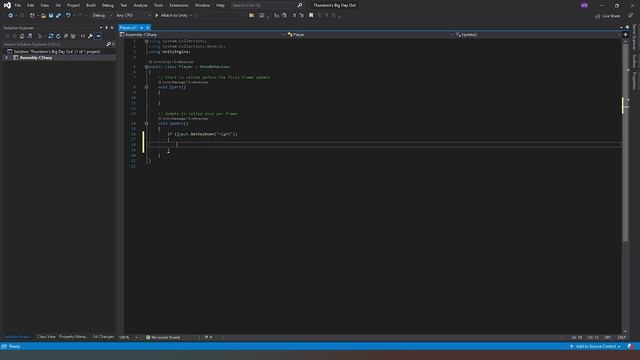Image resolution: width=640 pixels, height=360 pixels.
Task: Expand the Assembly-CSharp project node
Action: pos(7,58)
